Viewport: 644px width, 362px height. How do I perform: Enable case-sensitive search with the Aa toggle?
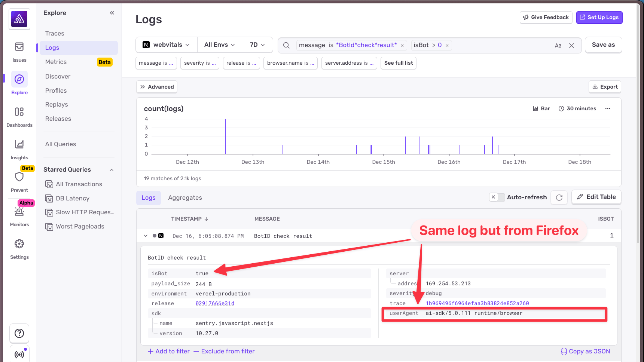pos(558,45)
